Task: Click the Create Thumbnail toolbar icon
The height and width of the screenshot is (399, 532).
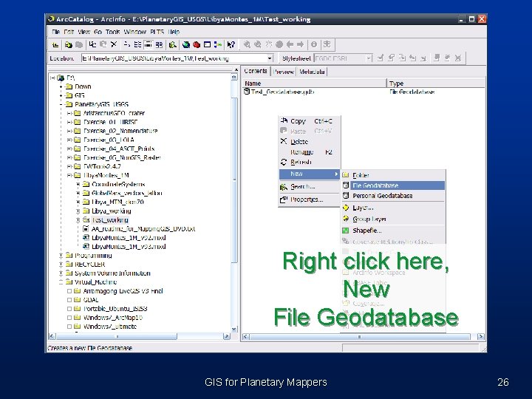Action: tap(327, 44)
